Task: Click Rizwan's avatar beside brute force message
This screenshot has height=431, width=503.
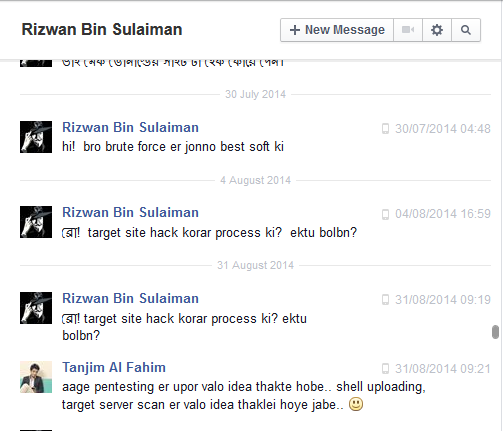Action: 36,137
